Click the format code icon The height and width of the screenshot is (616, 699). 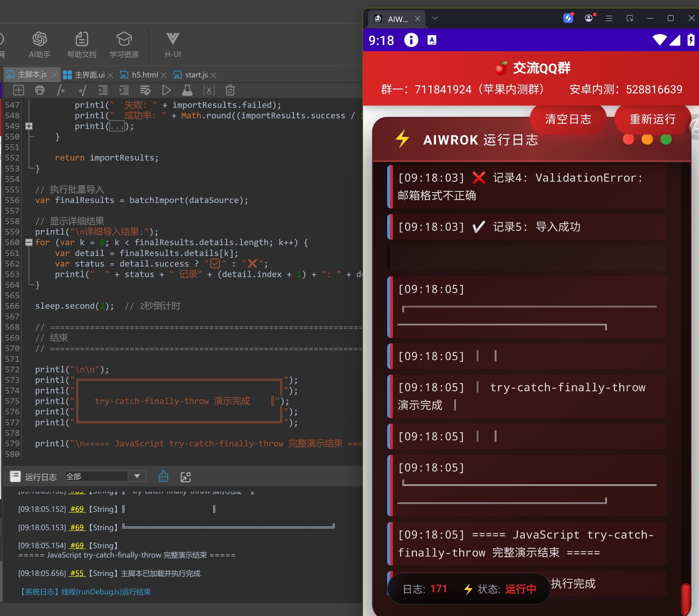tap(145, 90)
